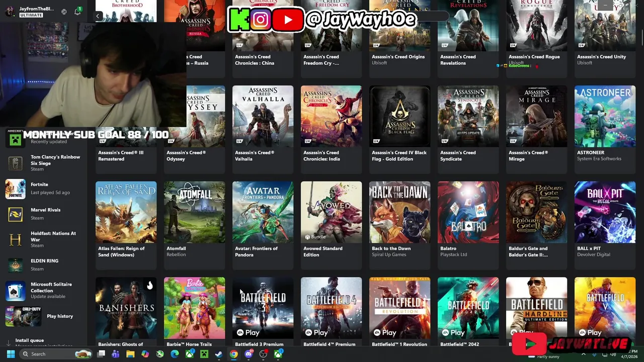The width and height of the screenshot is (644, 362).
Task: Open the Balatro game cover
Action: [468, 212]
